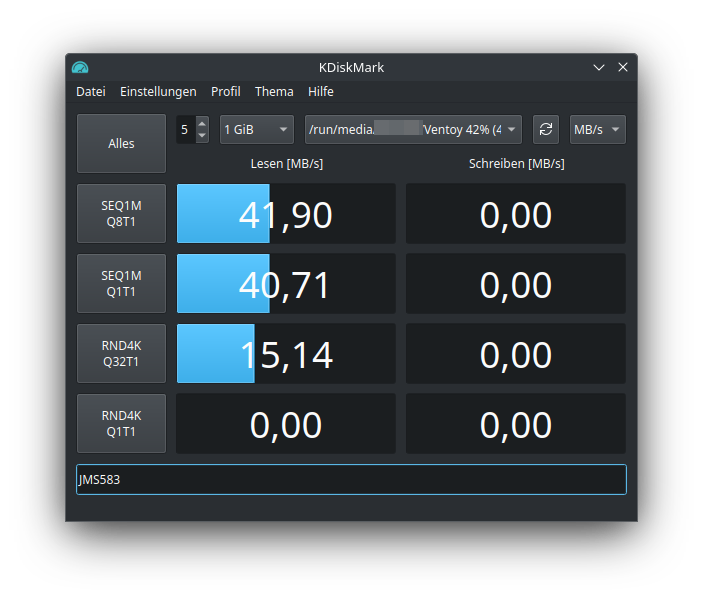This screenshot has width=703, height=599.
Task: Start the RND4K Q32T1 benchmark
Action: point(122,353)
